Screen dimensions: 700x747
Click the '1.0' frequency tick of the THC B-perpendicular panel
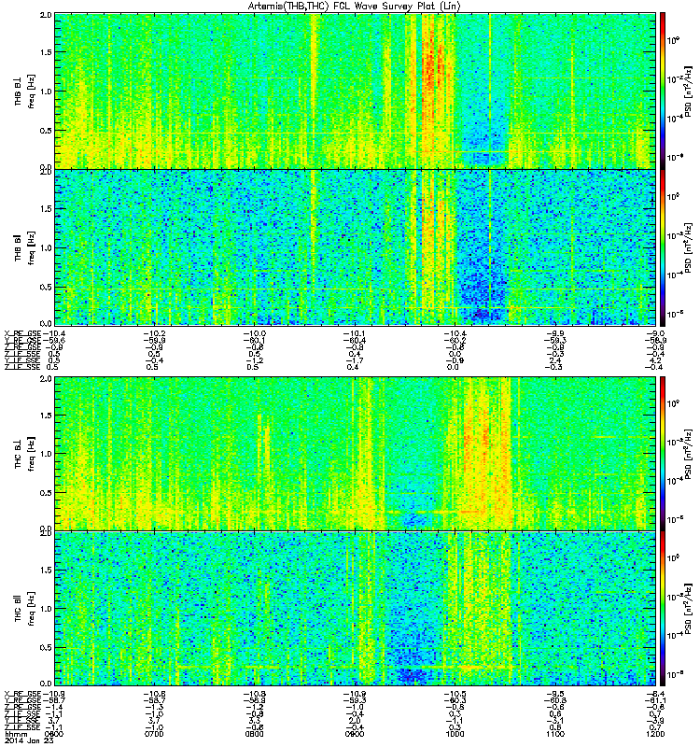point(46,454)
